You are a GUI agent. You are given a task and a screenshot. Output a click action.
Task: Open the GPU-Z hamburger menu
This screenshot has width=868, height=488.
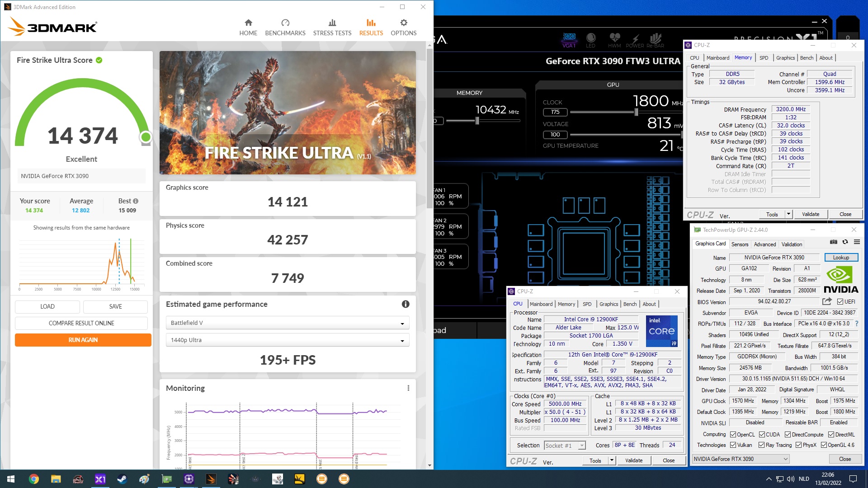pyautogui.click(x=857, y=242)
